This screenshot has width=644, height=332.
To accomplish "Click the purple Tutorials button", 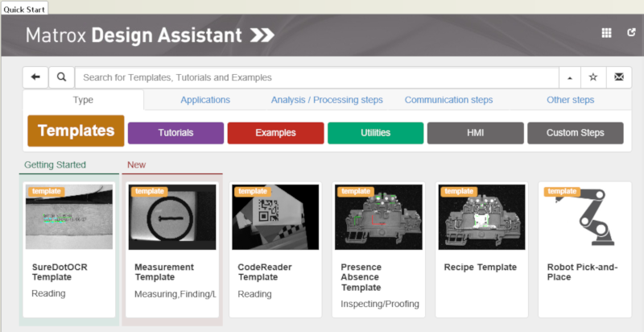I will 175,133.
